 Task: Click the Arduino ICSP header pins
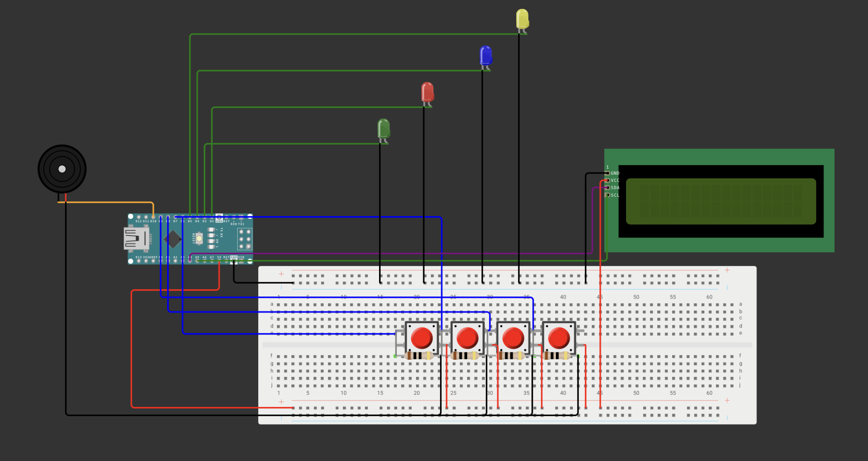pos(245,239)
